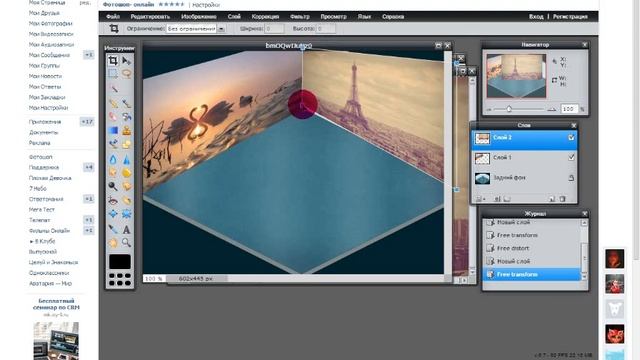Select the Red Eye reduction tool

pos(113,200)
